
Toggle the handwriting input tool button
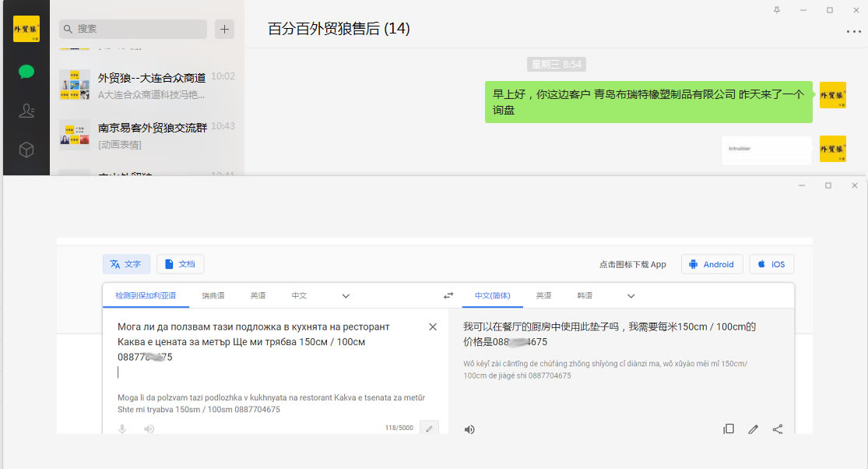(429, 428)
